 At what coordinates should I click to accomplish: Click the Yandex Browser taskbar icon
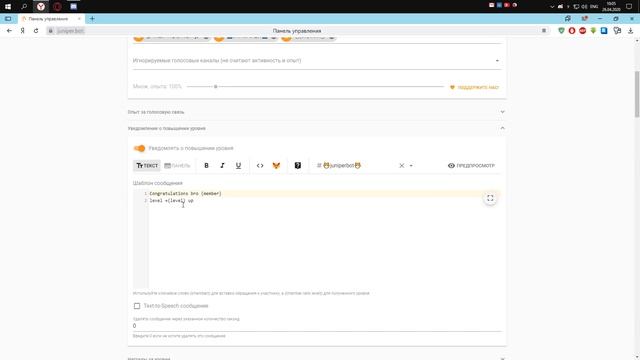pos(40,7)
